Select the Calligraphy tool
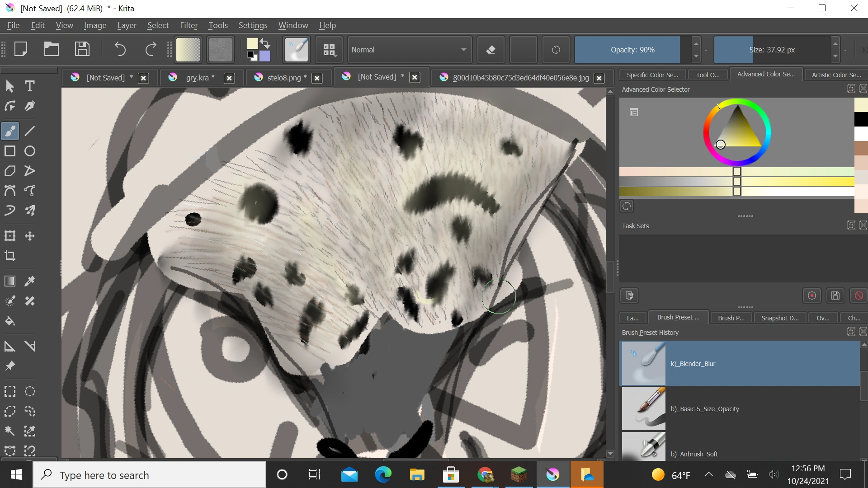This screenshot has width=868, height=488. point(30,106)
